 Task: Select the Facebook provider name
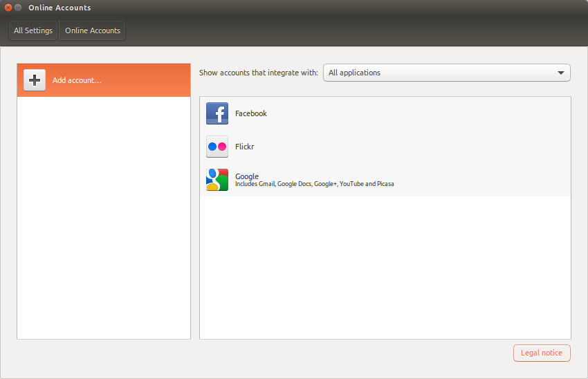[x=251, y=113]
